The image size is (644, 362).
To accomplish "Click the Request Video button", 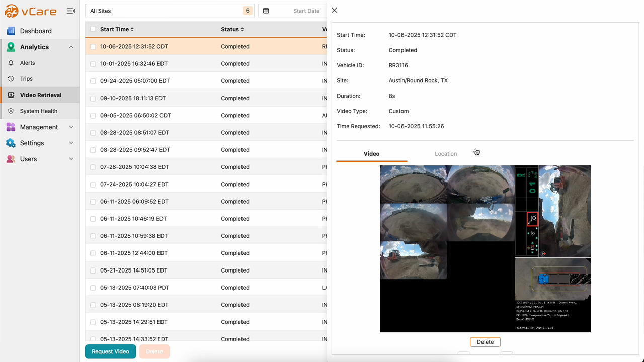I will tap(110, 351).
